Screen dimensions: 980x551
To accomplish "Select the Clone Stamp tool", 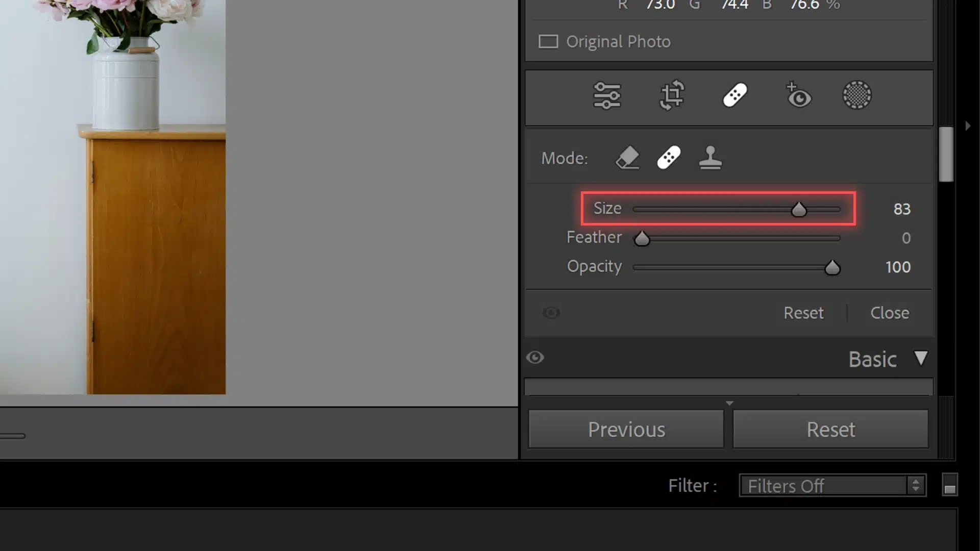I will tap(710, 158).
